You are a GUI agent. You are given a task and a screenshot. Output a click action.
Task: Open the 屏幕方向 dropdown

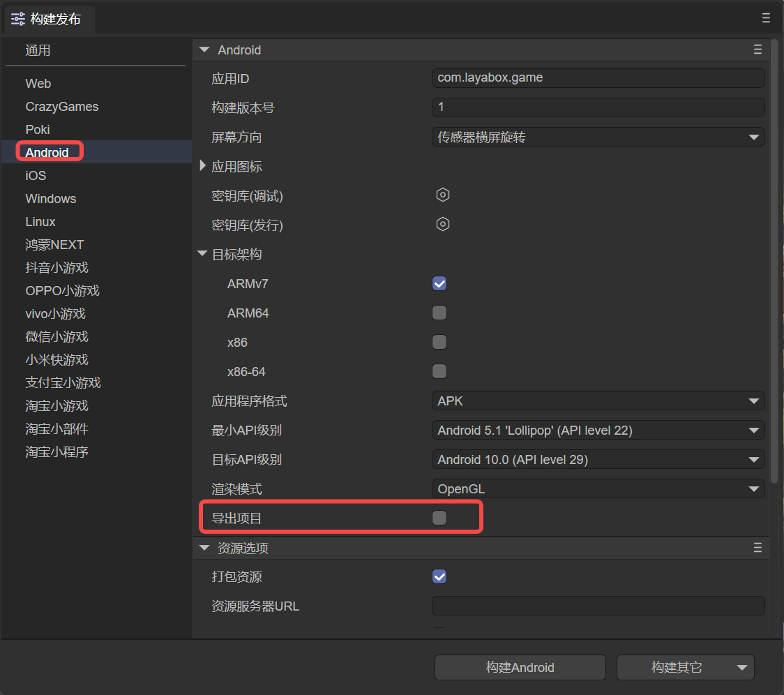click(598, 137)
